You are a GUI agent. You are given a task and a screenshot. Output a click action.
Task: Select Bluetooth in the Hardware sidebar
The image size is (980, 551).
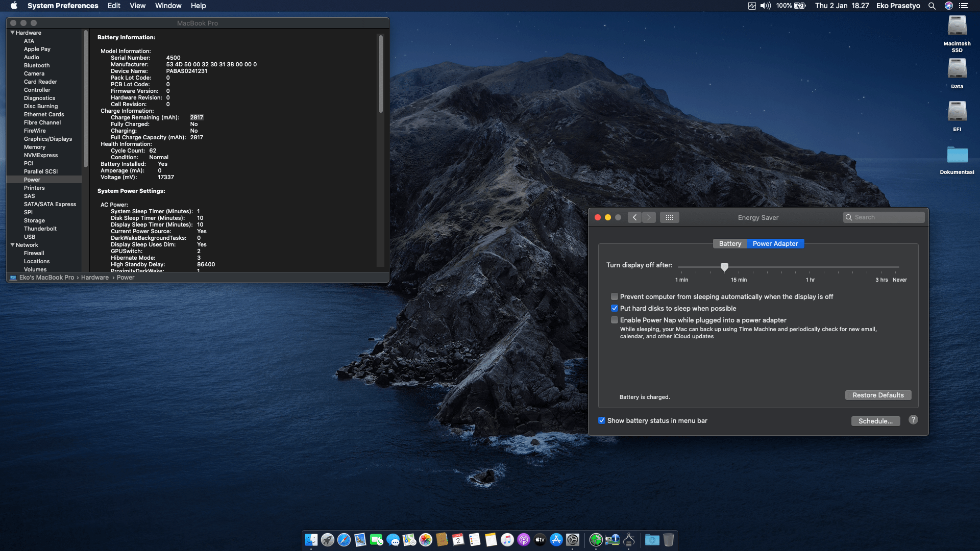pyautogui.click(x=37, y=65)
